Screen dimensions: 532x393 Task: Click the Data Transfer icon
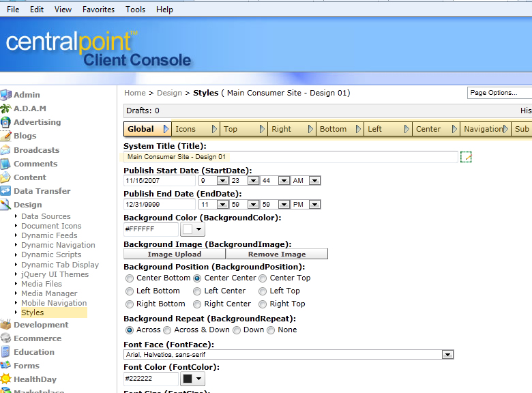6,191
